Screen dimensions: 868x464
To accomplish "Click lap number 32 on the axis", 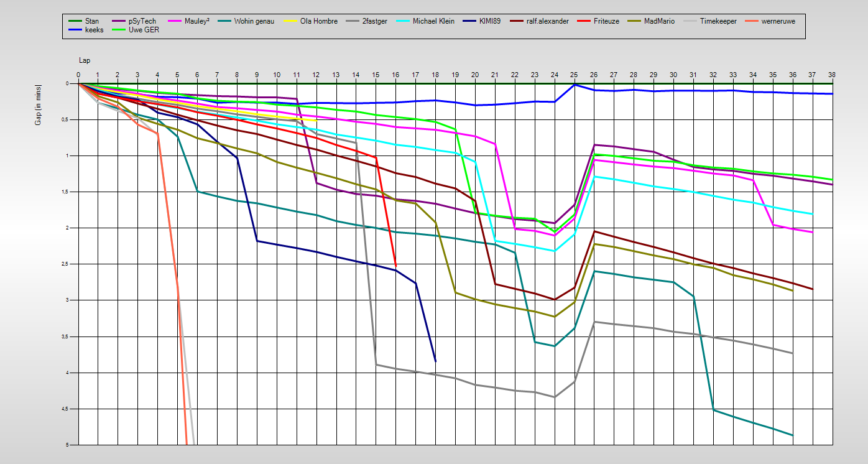I will click(x=713, y=75).
